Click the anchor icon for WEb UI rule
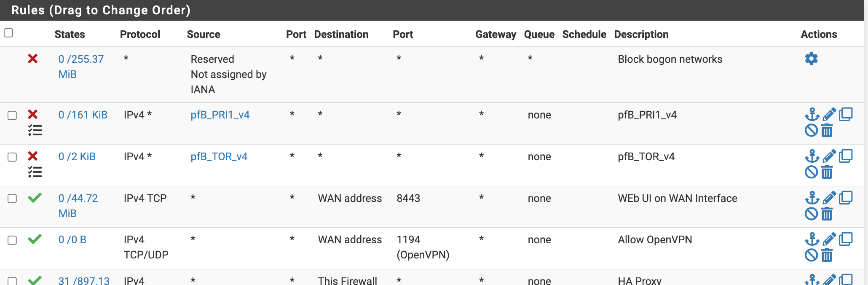The height and width of the screenshot is (285, 868). (x=812, y=198)
